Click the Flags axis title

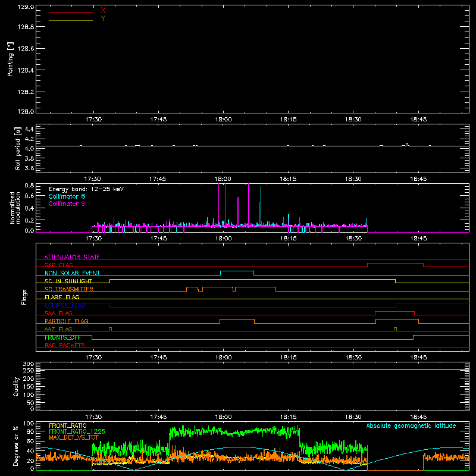coord(24,297)
